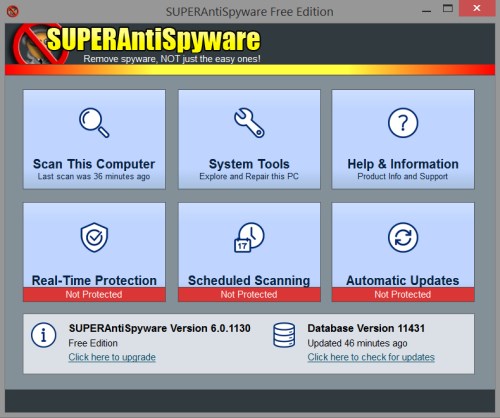
Task: Click the question mark help icon
Action: (403, 123)
